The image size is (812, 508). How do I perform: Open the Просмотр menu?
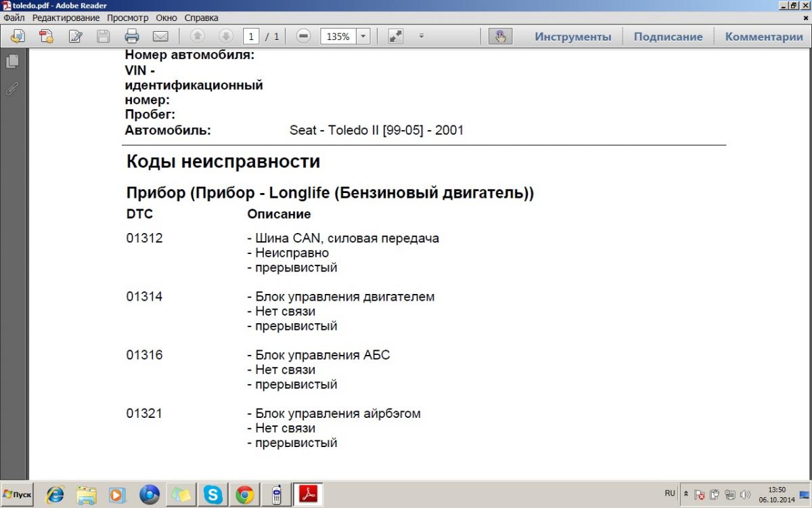127,18
